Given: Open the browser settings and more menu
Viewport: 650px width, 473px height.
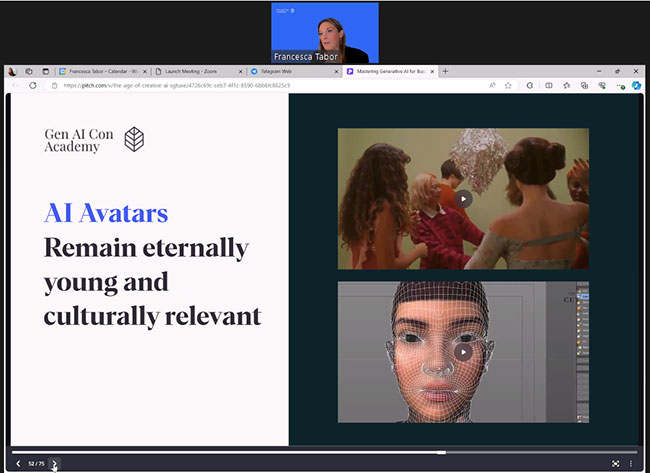Looking at the screenshot, I should (620, 86).
